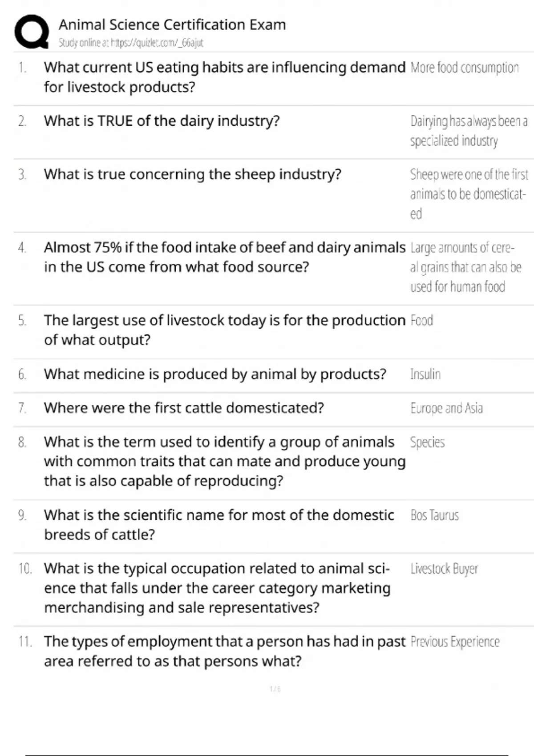534x756 pixels.
Task: Select question 9 about cattle scientific name
Action: pyautogui.click(x=218, y=525)
